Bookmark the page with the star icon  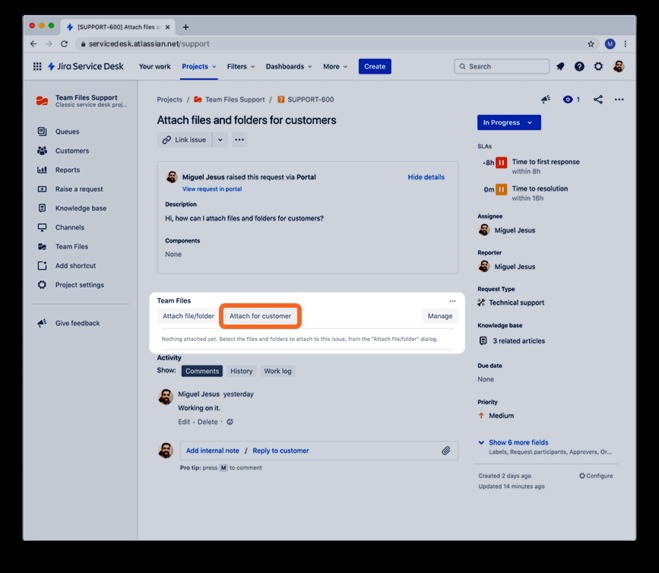point(591,44)
